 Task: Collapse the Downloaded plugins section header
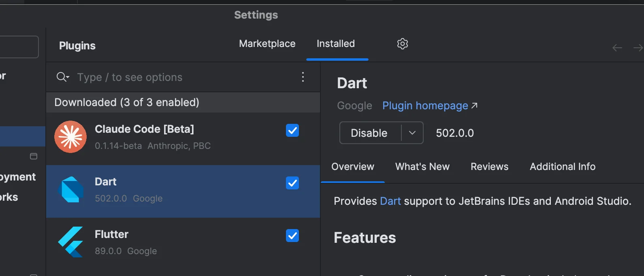coord(126,102)
